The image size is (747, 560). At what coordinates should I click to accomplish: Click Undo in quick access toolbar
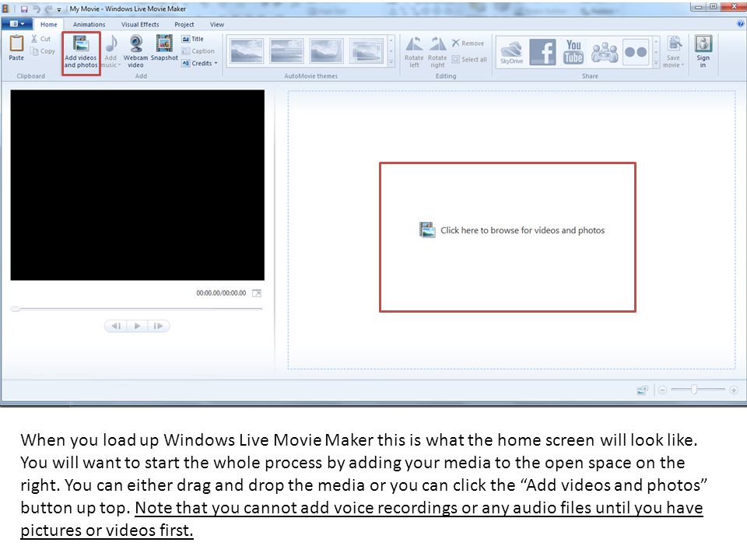click(37, 9)
